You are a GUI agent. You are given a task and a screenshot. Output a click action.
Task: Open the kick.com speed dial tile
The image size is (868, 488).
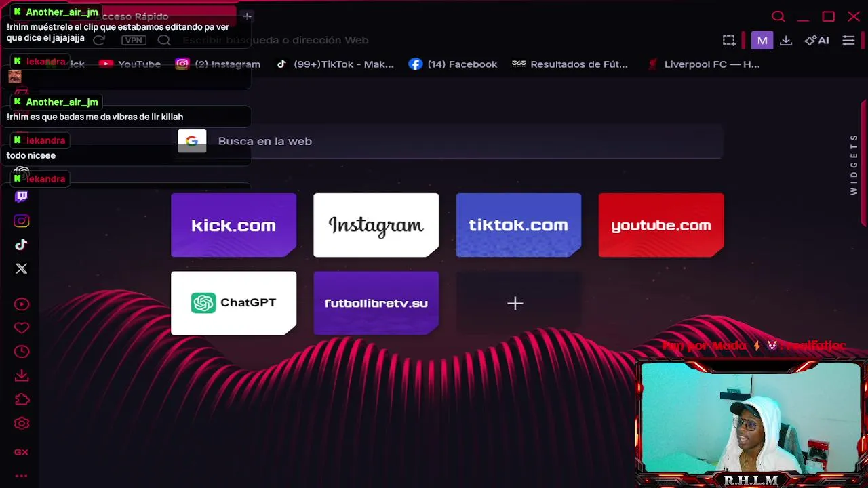(233, 225)
